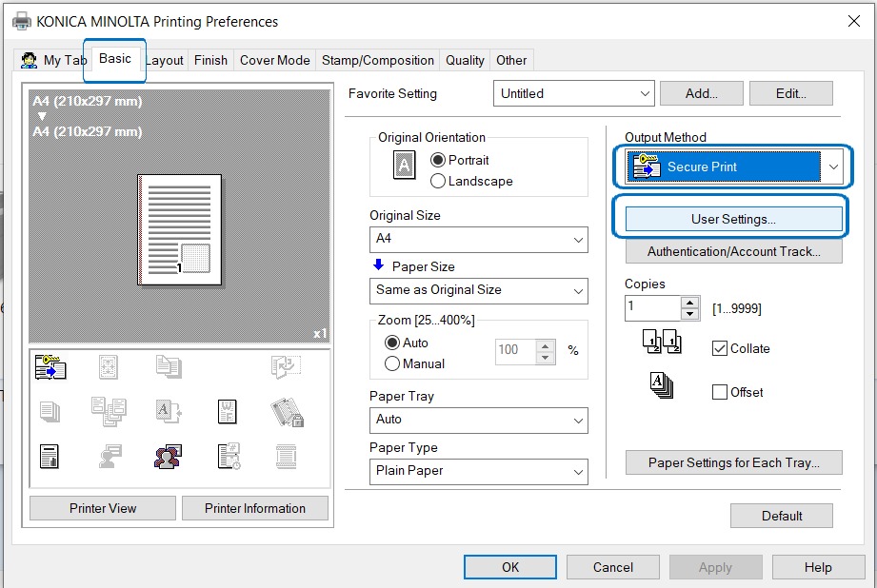This screenshot has width=877, height=588.
Task: Choose Manual zoom option
Action: tap(392, 363)
